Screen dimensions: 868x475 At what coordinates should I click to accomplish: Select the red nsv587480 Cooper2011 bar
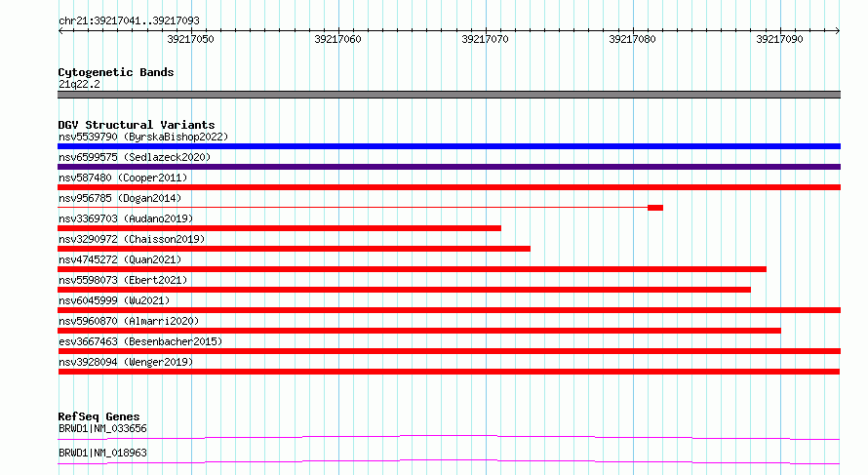[449, 187]
